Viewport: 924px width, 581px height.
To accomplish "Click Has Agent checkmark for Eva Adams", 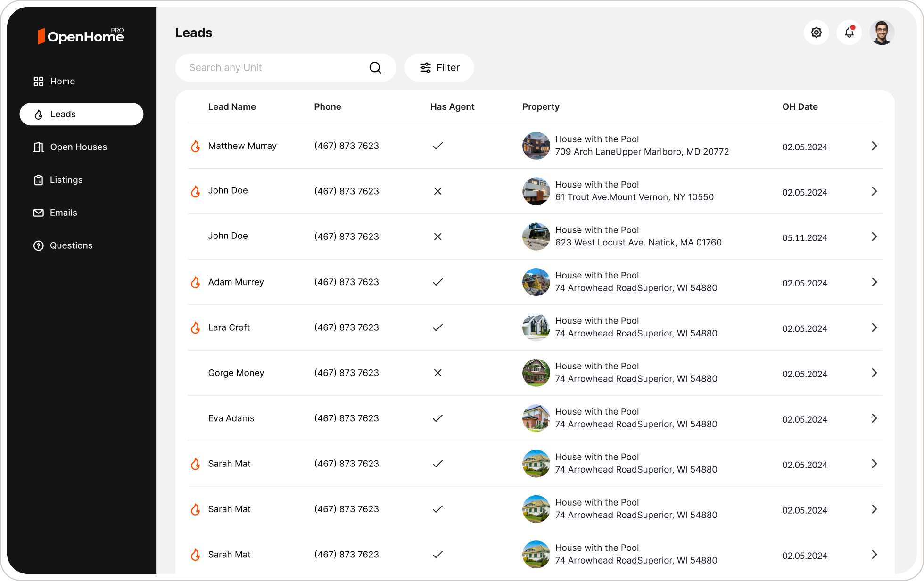I will (437, 418).
